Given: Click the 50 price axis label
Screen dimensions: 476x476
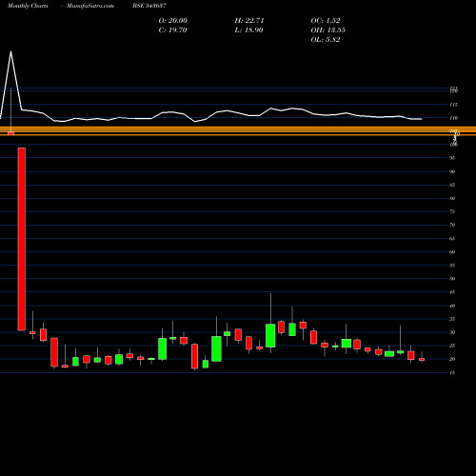Looking at the screenshot, I should coord(452,279).
